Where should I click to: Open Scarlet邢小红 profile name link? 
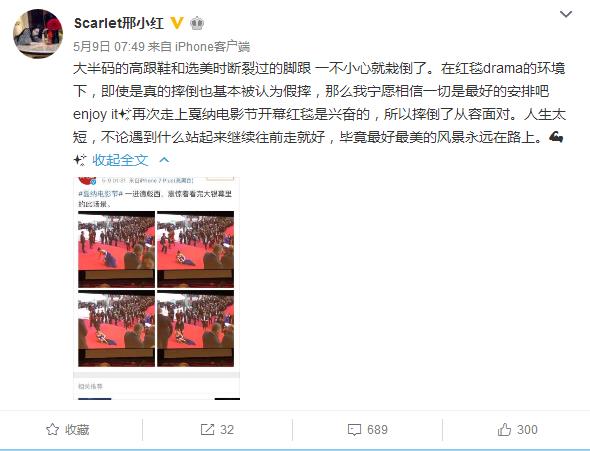click(x=119, y=23)
